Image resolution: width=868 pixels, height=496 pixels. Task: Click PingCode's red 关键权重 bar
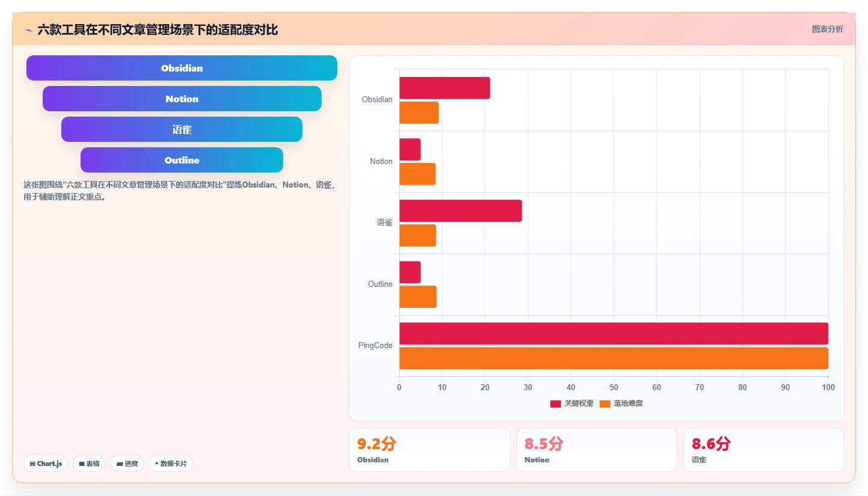(614, 333)
